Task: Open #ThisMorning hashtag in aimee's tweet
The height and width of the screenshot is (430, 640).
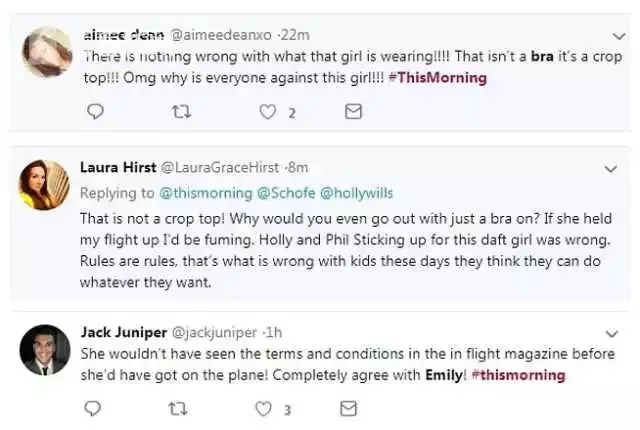Action: 441,78
